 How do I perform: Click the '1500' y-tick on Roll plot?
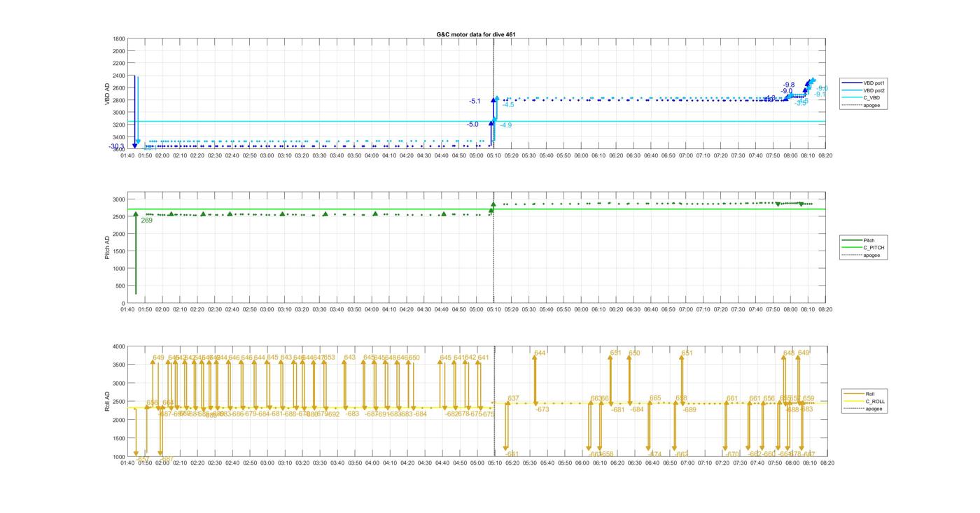(x=119, y=439)
